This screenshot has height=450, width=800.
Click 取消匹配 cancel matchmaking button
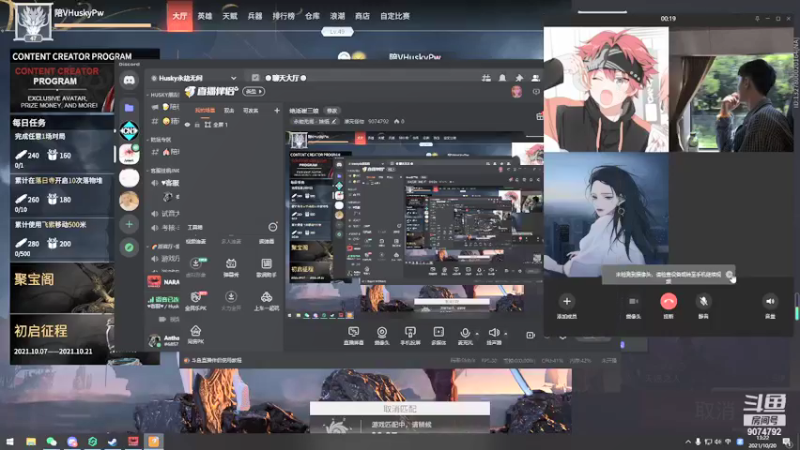[399, 409]
